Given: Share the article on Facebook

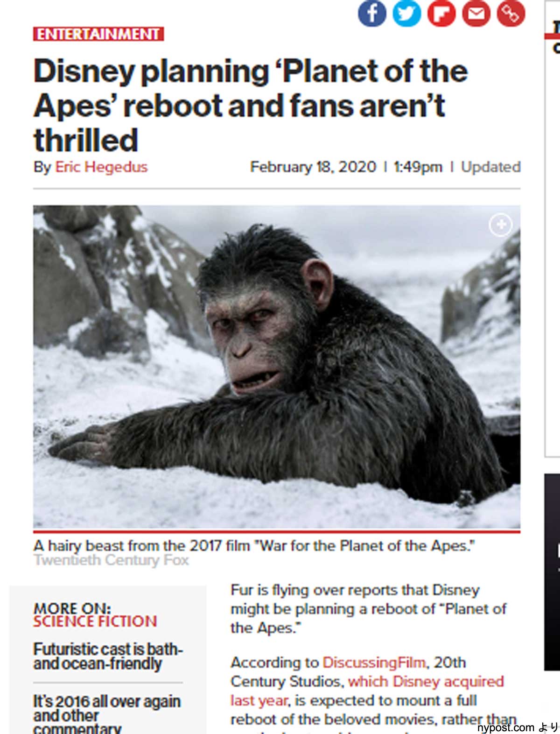Looking at the screenshot, I should pos(372,13).
